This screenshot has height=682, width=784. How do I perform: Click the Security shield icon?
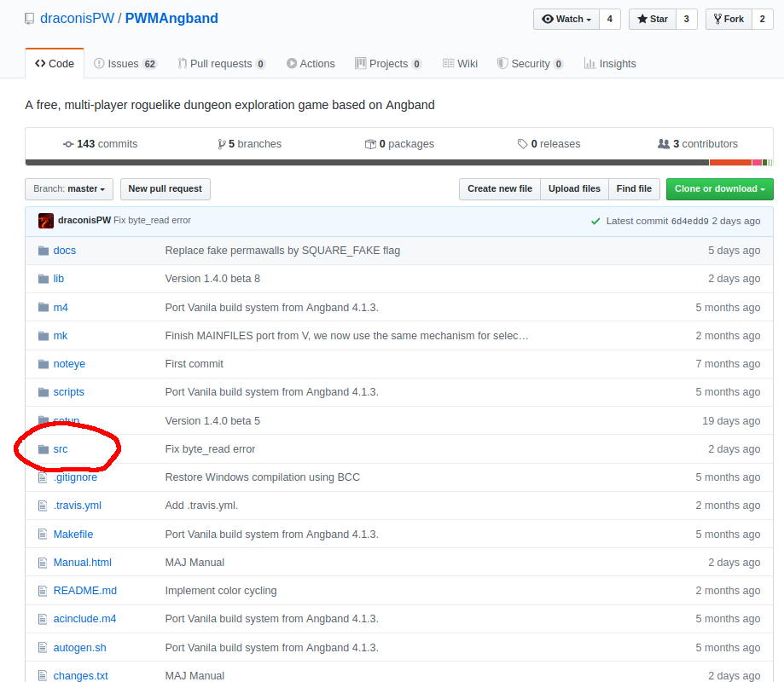pyautogui.click(x=502, y=63)
